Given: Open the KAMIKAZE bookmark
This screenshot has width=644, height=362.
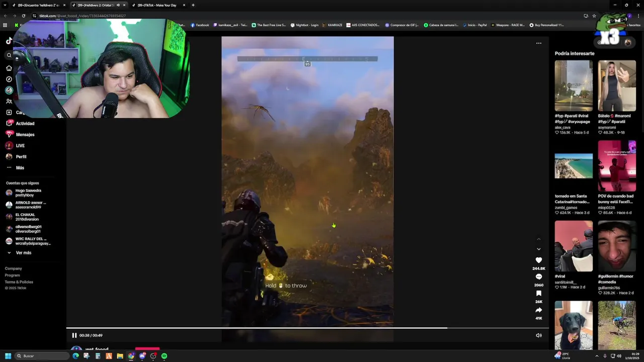Looking at the screenshot, I should click(x=332, y=25).
